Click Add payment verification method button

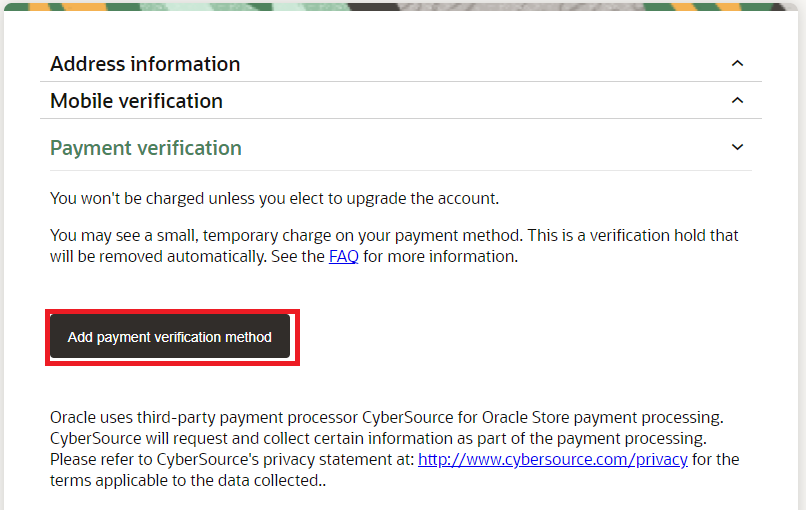(170, 337)
